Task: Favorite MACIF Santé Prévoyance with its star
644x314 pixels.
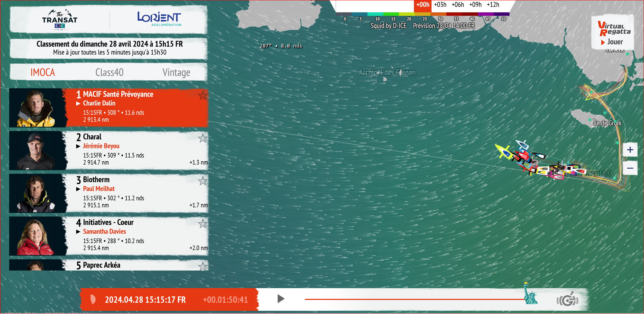Action: pos(203,95)
